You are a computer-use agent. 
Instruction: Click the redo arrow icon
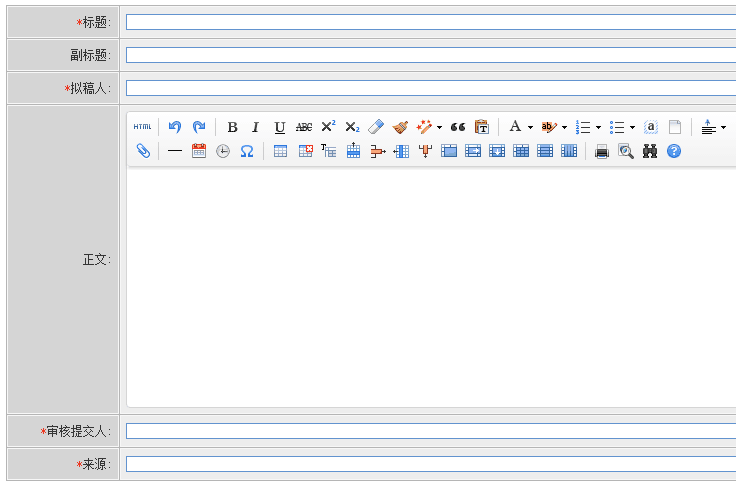click(x=199, y=127)
